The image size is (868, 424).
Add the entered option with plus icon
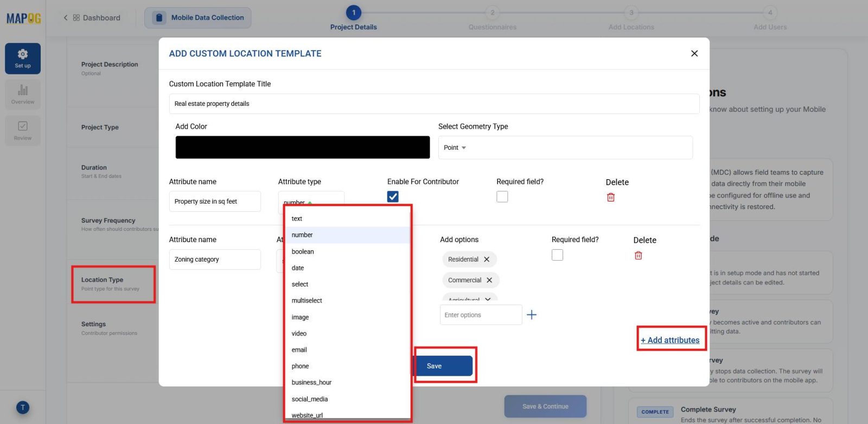pyautogui.click(x=532, y=315)
